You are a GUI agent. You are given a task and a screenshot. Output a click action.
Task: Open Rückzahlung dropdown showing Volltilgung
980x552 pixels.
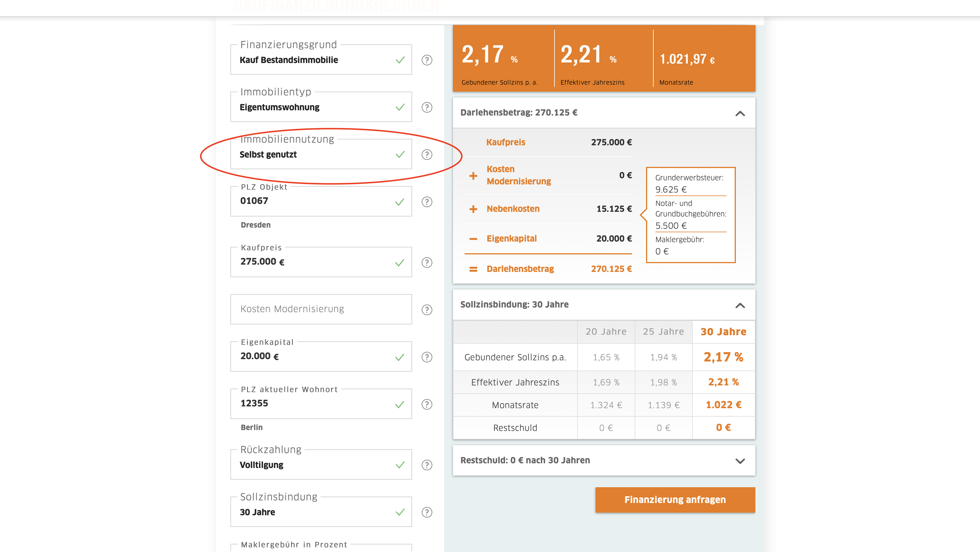tap(321, 465)
